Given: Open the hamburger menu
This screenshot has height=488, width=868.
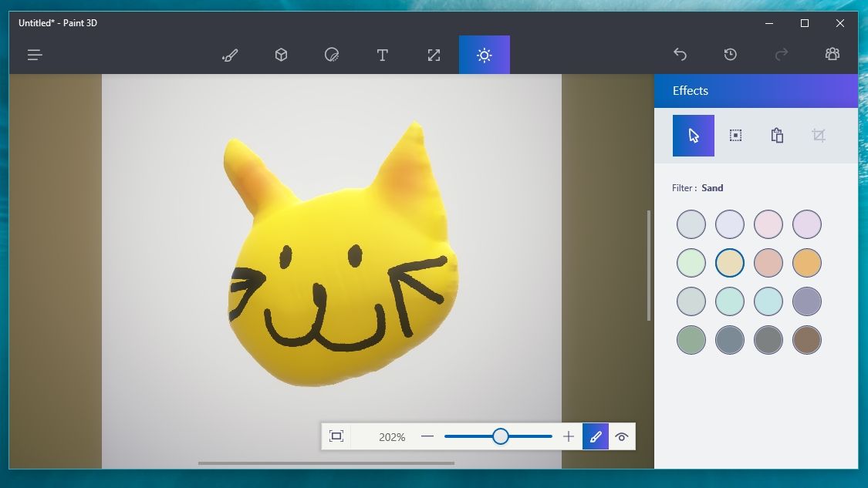Looking at the screenshot, I should coord(34,55).
